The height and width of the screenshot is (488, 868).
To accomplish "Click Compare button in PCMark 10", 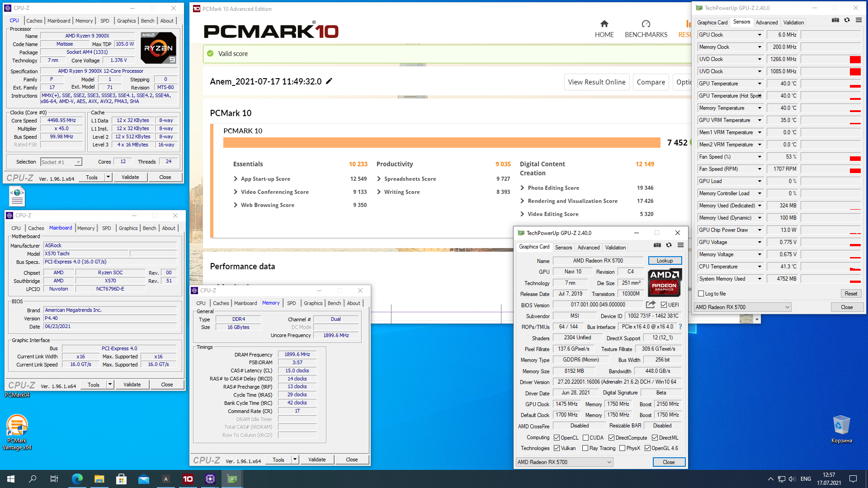I will point(651,82).
